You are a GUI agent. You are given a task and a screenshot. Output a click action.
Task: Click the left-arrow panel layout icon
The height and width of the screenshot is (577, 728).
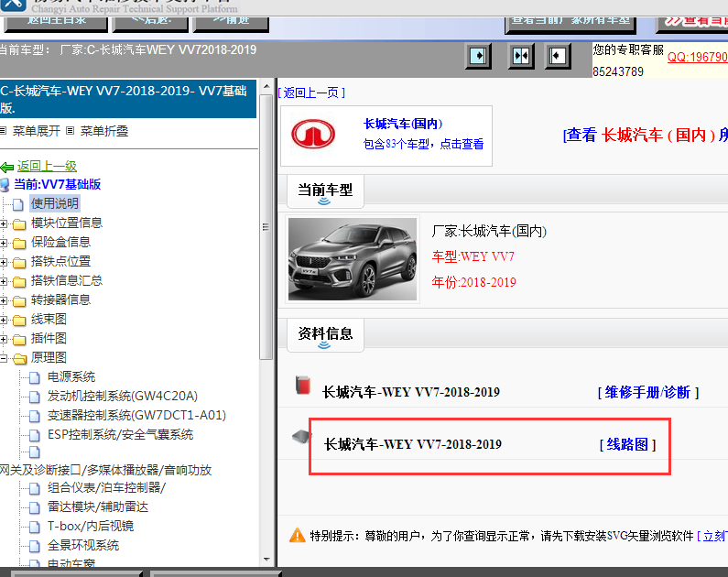coord(557,56)
